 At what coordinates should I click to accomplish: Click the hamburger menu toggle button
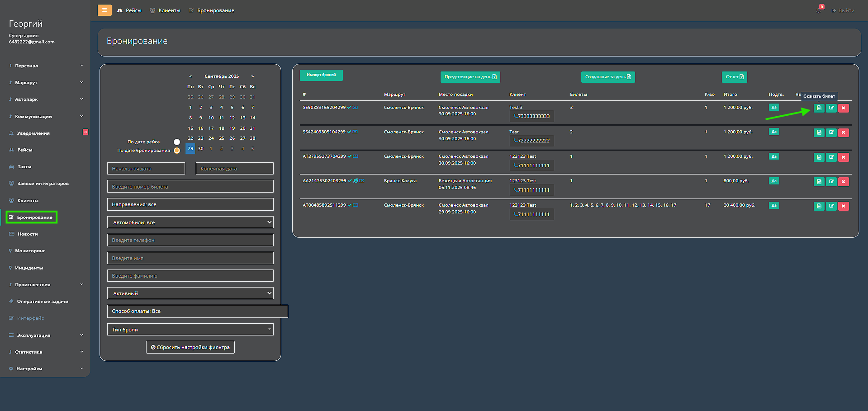click(104, 10)
